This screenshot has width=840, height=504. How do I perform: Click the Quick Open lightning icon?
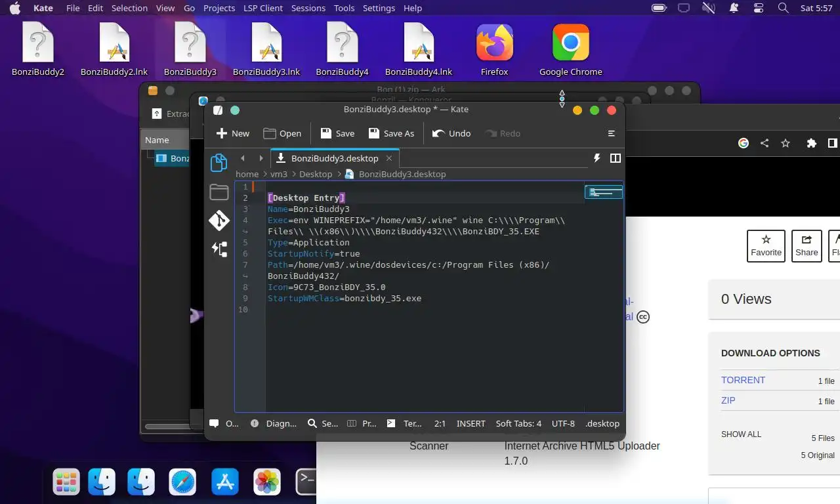[x=597, y=158]
